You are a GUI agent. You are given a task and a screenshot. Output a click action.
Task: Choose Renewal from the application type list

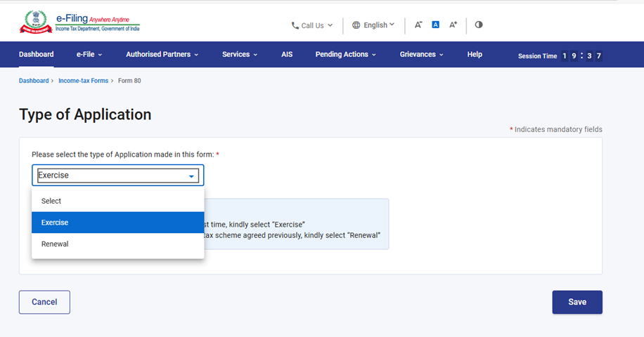click(x=55, y=244)
